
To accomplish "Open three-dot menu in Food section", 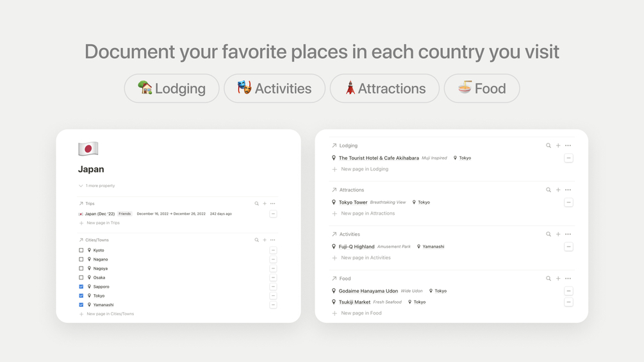I will tap(568, 279).
